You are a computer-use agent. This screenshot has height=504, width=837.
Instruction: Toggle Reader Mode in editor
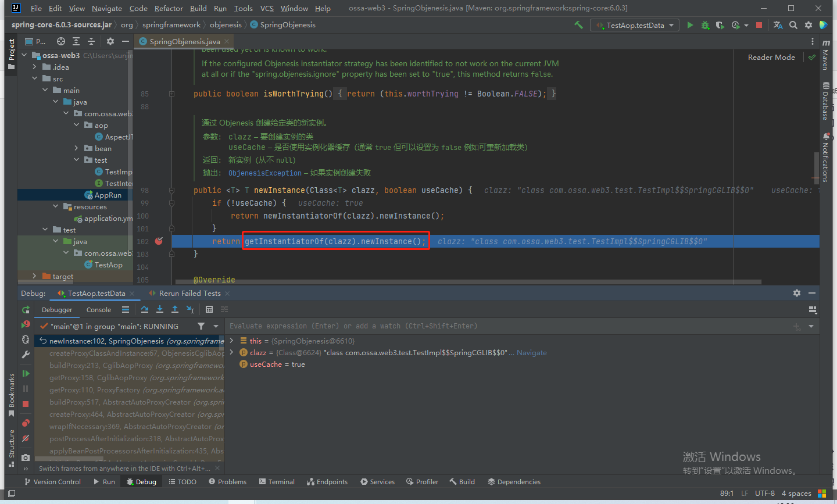[x=771, y=57]
